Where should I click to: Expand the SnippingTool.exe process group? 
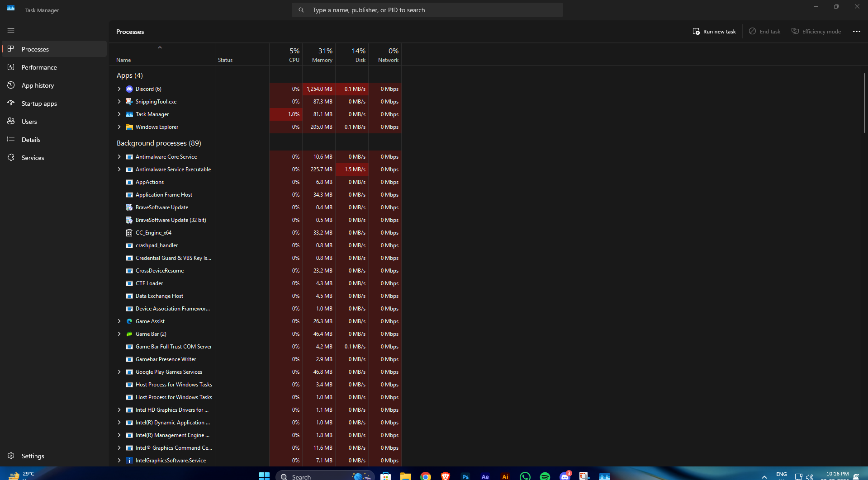119,102
